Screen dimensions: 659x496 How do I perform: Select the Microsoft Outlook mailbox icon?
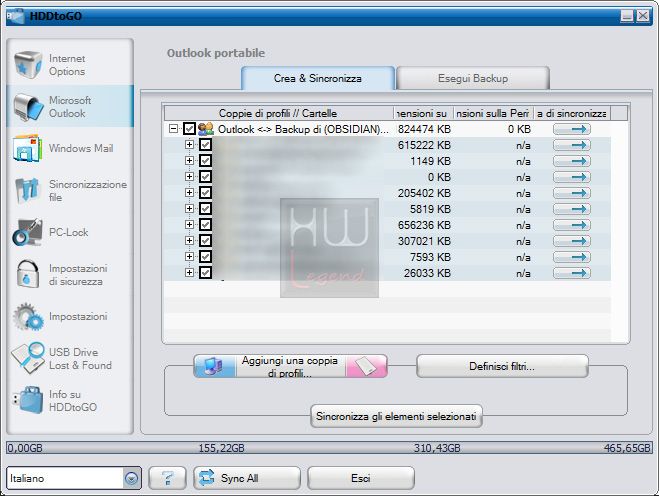coord(28,107)
